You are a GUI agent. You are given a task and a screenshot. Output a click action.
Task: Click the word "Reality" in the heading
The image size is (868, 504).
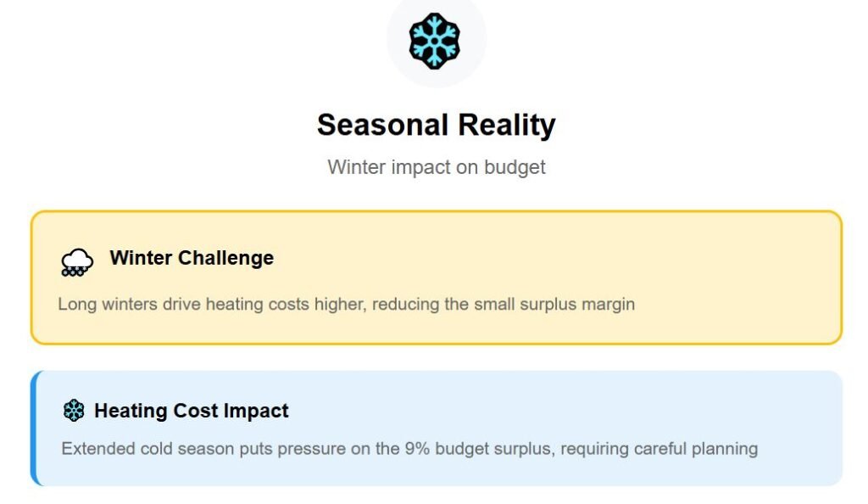pyautogui.click(x=507, y=125)
